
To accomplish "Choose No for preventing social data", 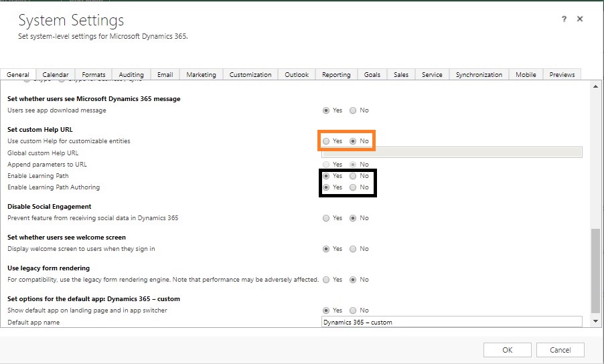I will pos(353,218).
